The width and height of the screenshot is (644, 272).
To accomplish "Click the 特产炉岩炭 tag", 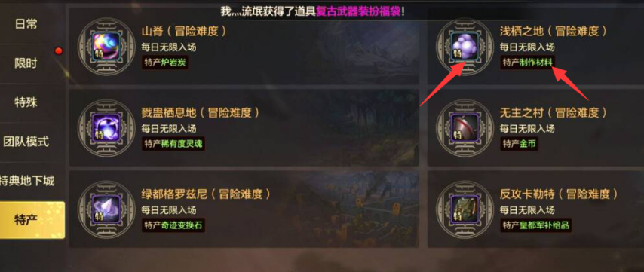I will point(165,63).
